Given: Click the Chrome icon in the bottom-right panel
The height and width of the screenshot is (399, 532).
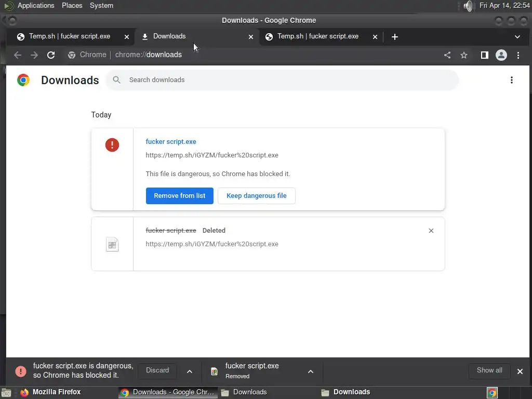Looking at the screenshot, I should pyautogui.click(x=492, y=393).
